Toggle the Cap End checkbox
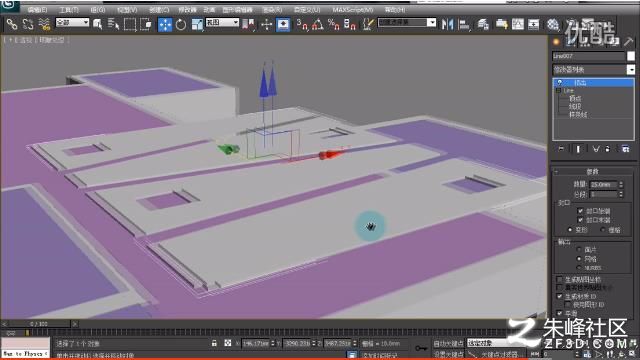 pyautogui.click(x=580, y=220)
